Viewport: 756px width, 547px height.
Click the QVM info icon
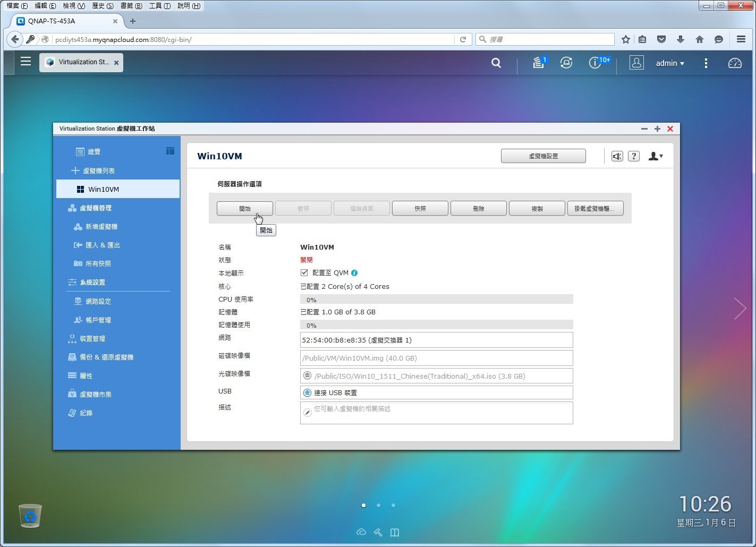[x=354, y=273]
